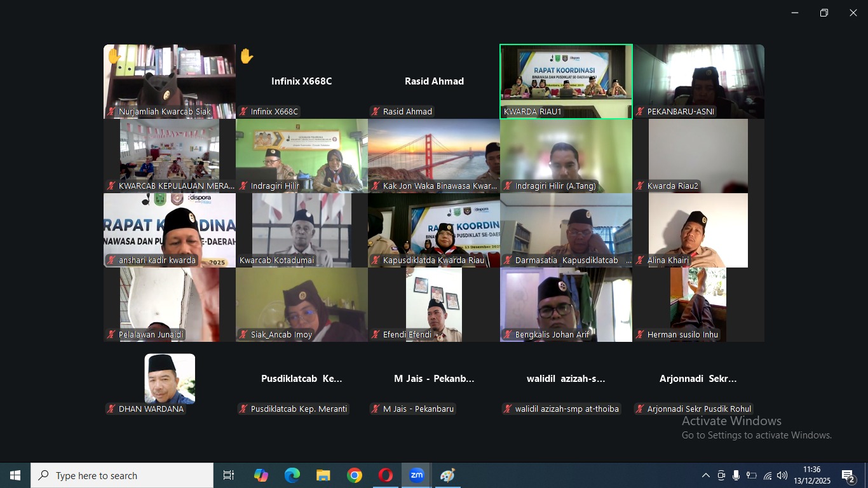Open the volume control in system tray

tap(782, 475)
